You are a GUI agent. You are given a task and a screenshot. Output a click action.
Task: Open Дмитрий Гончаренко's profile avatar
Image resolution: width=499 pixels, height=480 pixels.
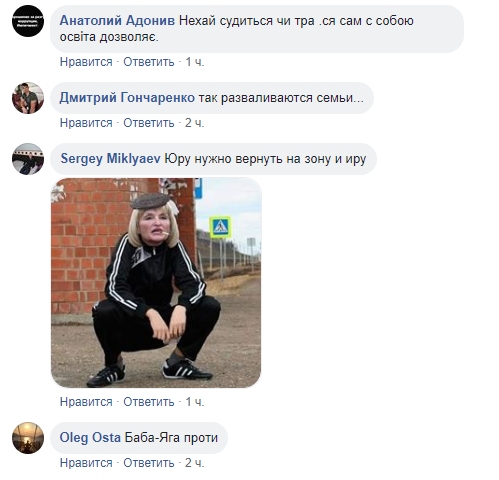coord(28,98)
